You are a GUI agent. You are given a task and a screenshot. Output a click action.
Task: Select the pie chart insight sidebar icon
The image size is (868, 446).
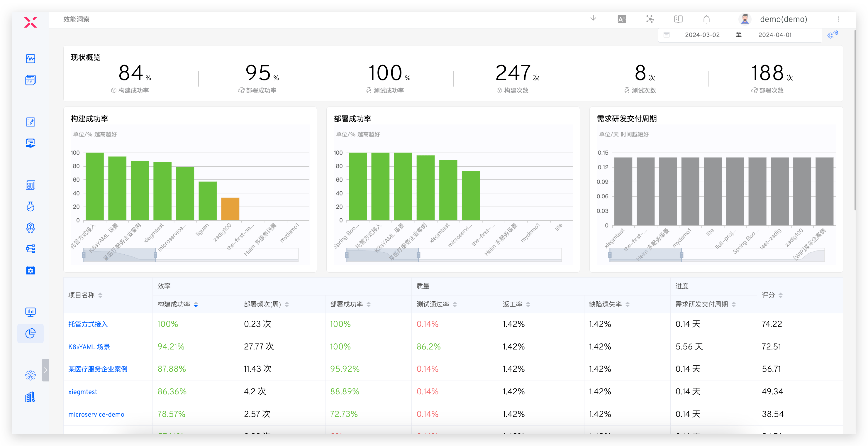click(x=30, y=333)
